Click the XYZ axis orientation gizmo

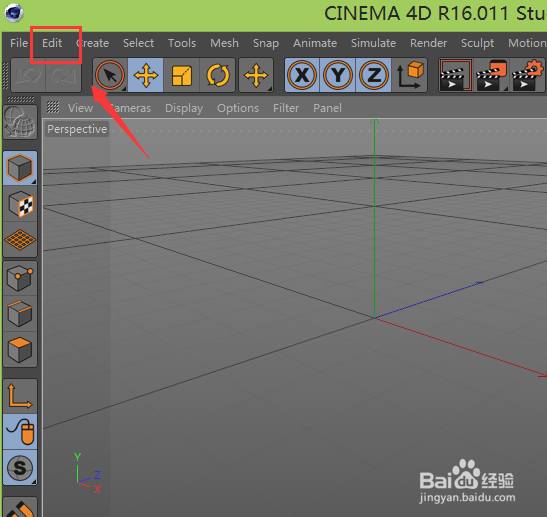click(87, 473)
